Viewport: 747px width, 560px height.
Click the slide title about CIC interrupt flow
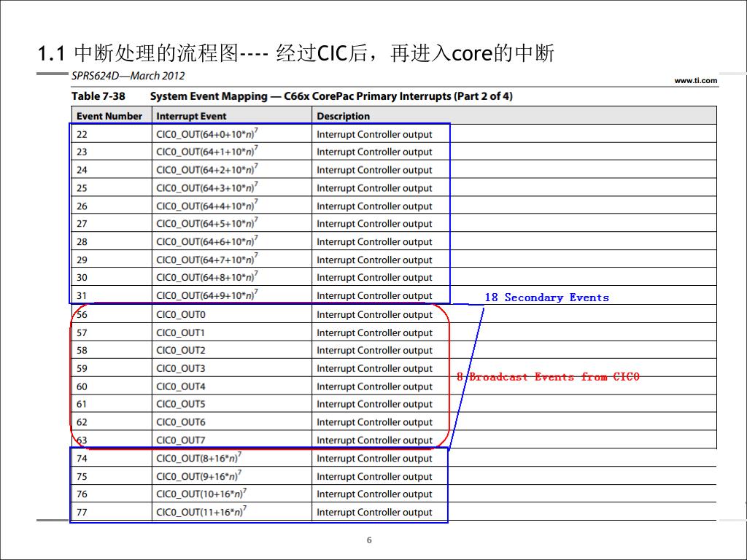[x=296, y=52]
